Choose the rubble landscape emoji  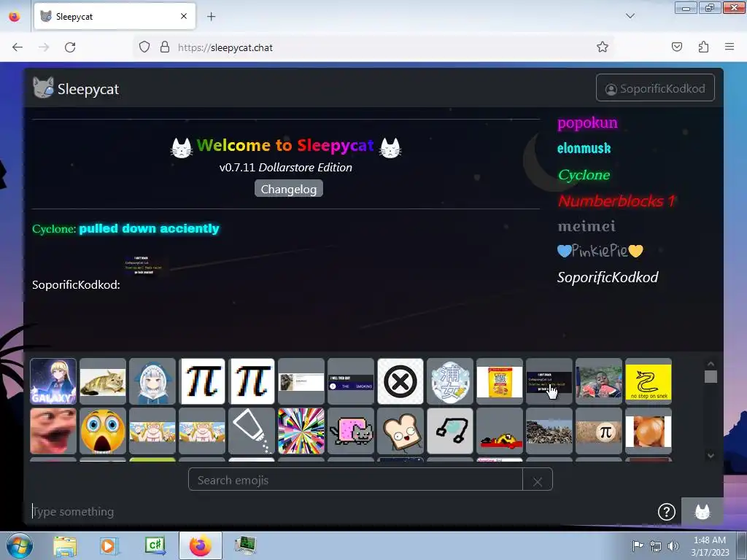click(549, 431)
